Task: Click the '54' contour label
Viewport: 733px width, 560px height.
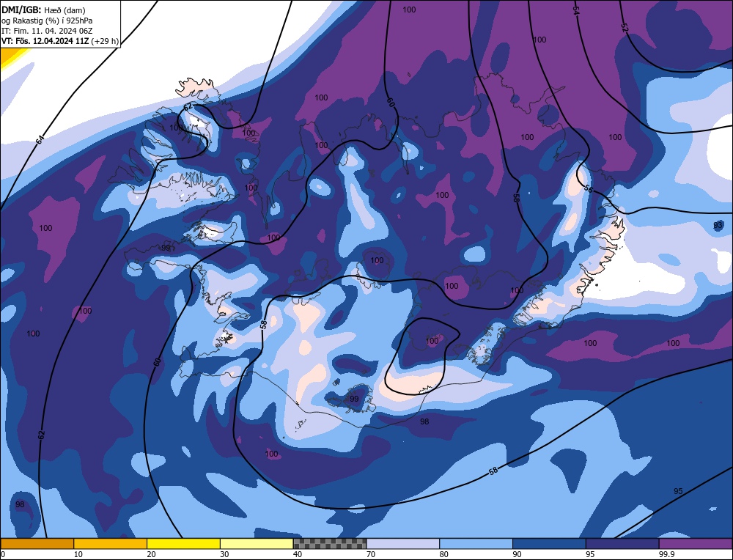Action: [576, 11]
